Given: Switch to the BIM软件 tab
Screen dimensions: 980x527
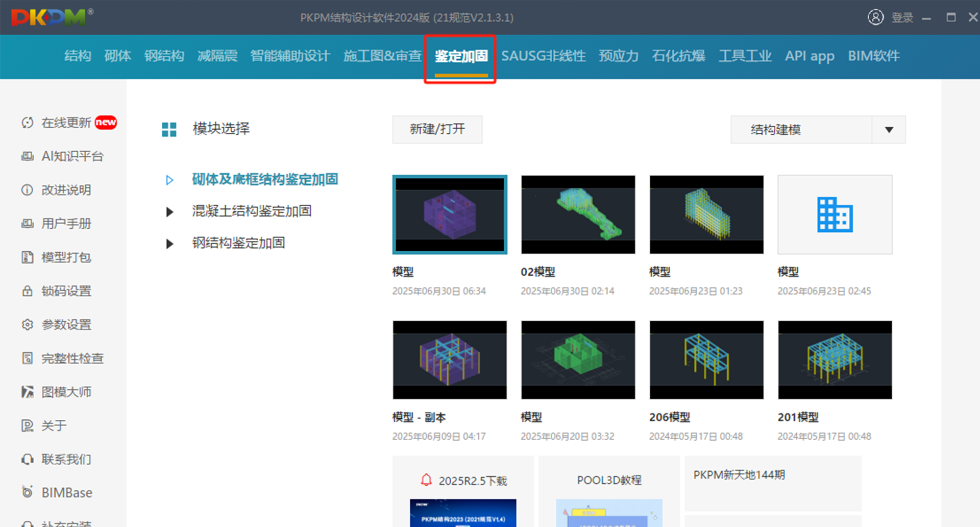Looking at the screenshot, I should coord(874,56).
